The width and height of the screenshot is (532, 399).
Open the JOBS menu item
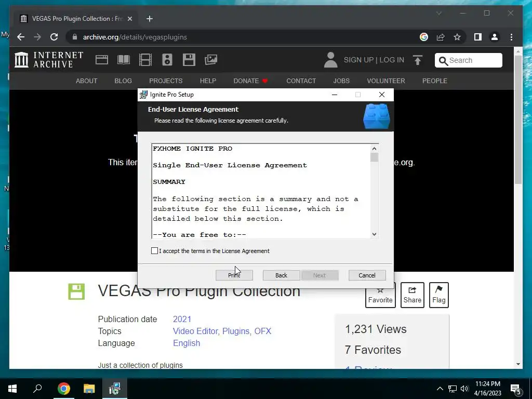[341, 81]
